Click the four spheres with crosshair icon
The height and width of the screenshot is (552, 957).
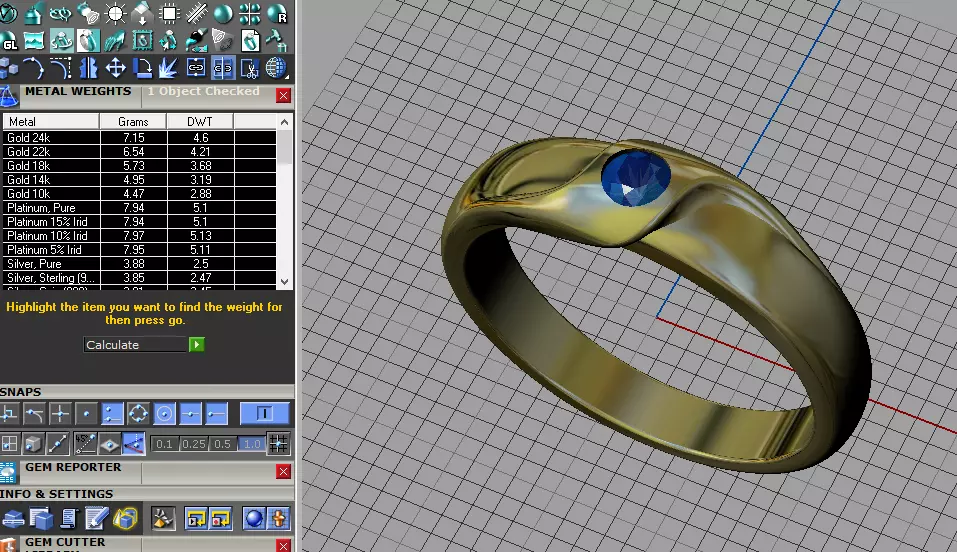[x=250, y=13]
